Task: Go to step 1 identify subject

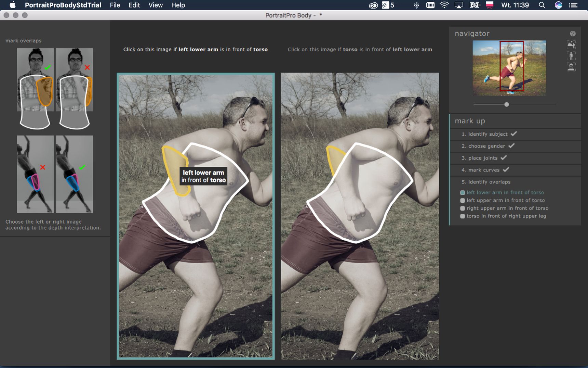Action: click(x=516, y=134)
